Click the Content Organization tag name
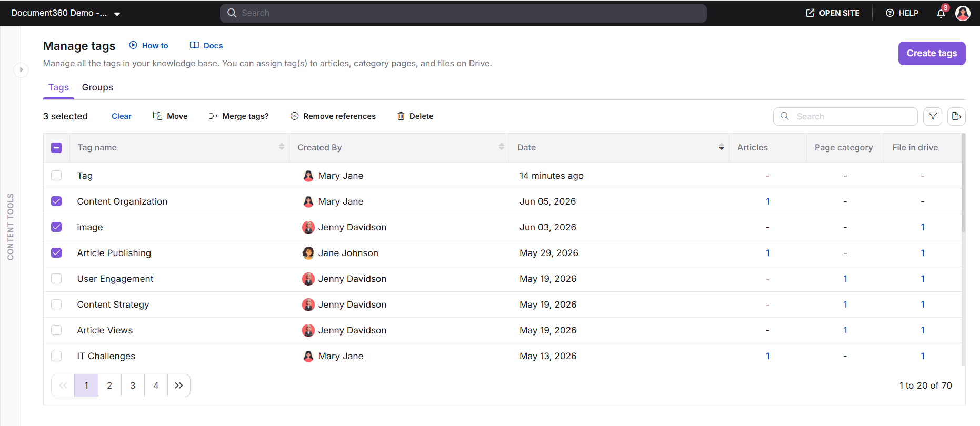Viewport: 980px width, 426px height. tap(122, 201)
